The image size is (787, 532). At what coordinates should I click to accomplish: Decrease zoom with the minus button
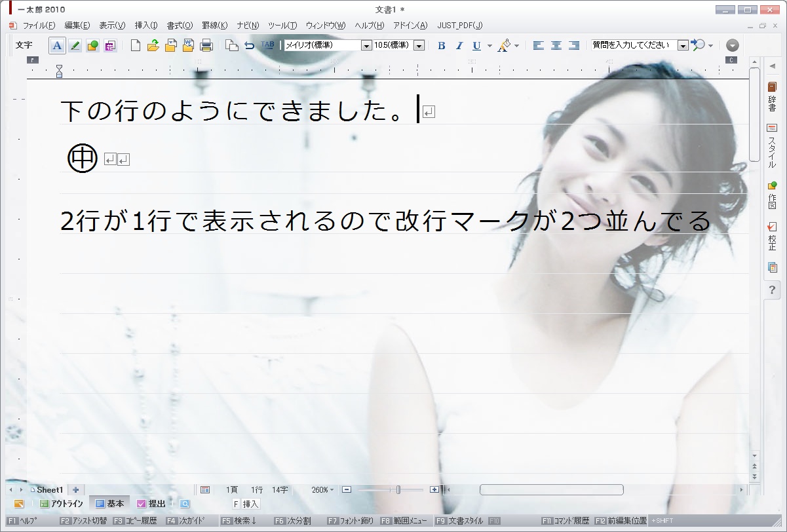347,489
